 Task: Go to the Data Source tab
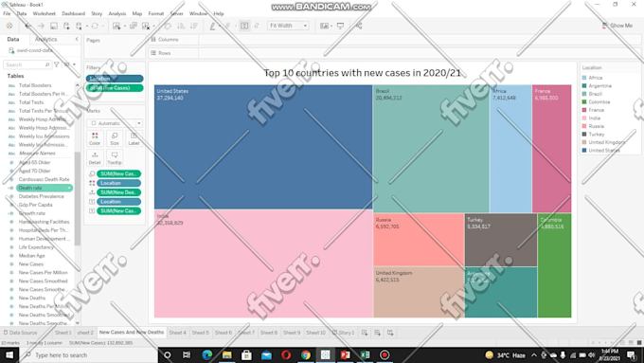click(x=20, y=333)
